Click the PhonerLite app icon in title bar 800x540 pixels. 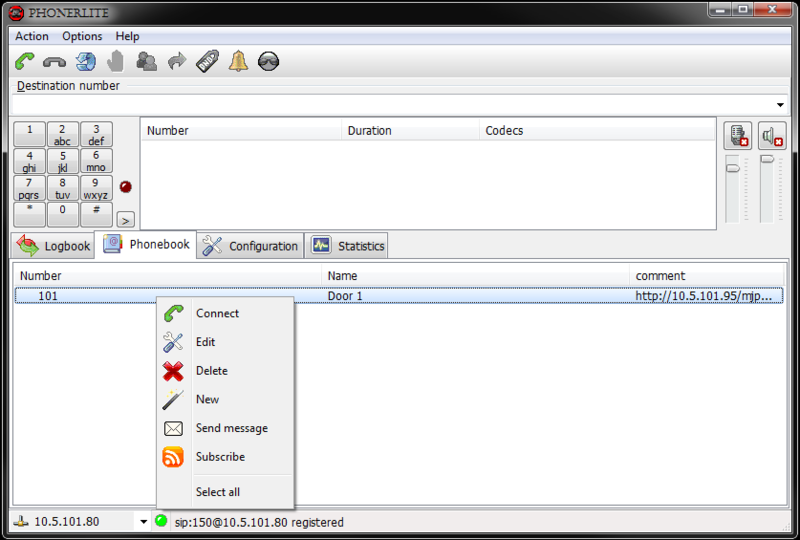[16, 13]
